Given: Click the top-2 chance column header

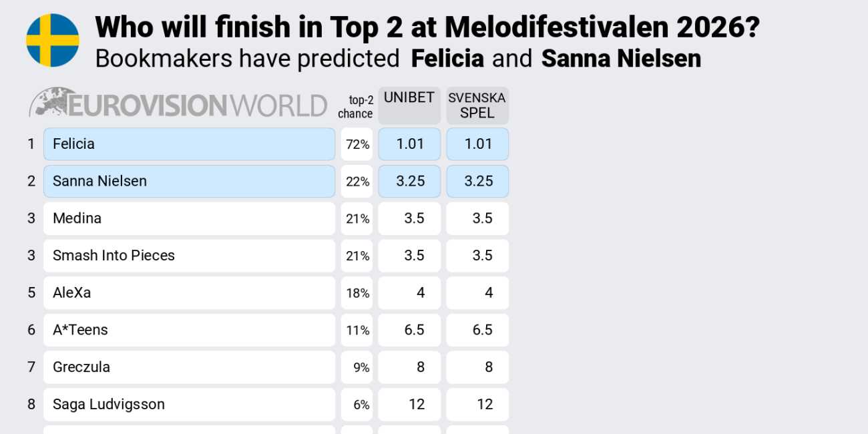Looking at the screenshot, I should 356,107.
